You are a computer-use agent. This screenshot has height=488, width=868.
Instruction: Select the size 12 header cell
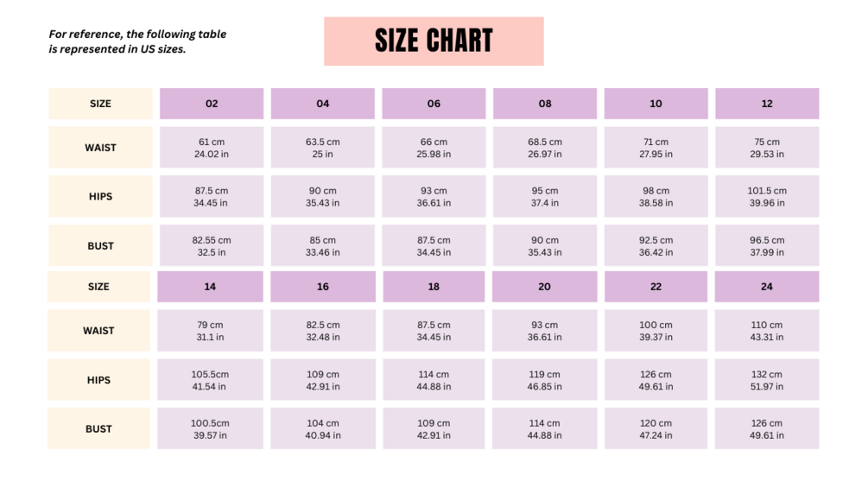767,104
